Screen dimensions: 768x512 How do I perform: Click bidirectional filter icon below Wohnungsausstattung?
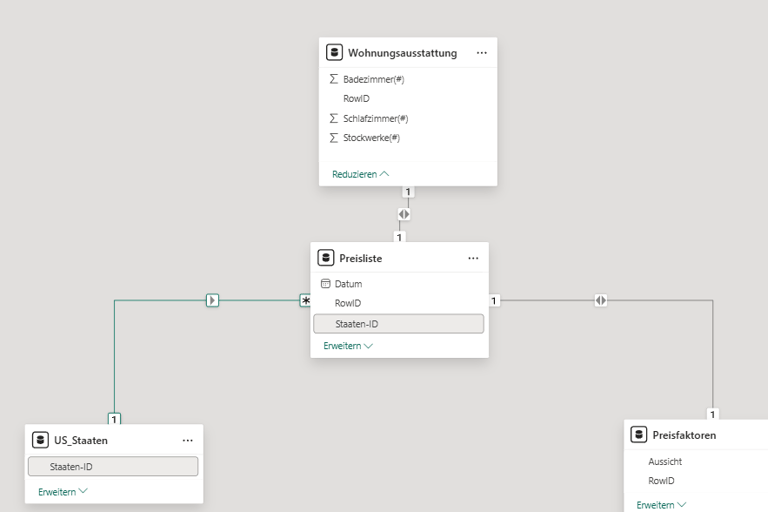click(x=403, y=214)
